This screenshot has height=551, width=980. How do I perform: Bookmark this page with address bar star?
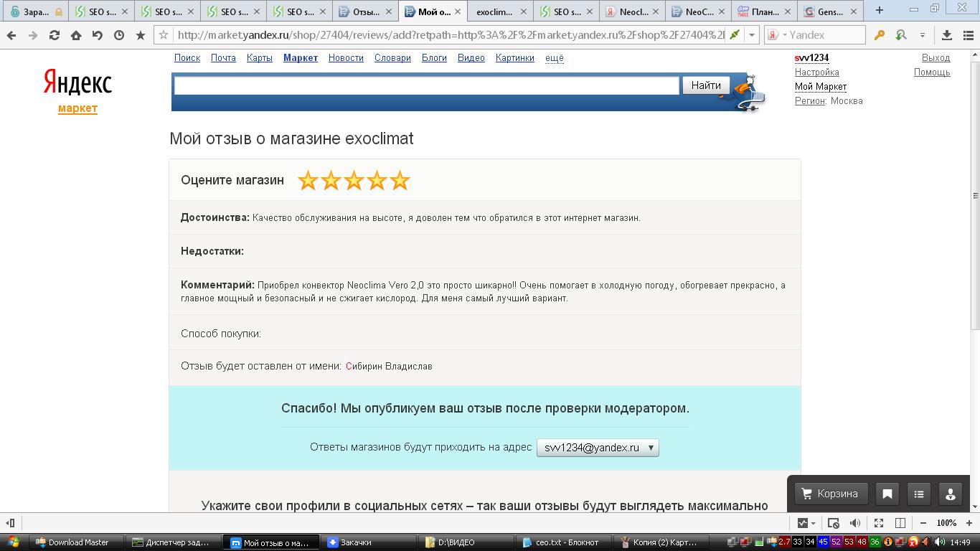tap(164, 35)
